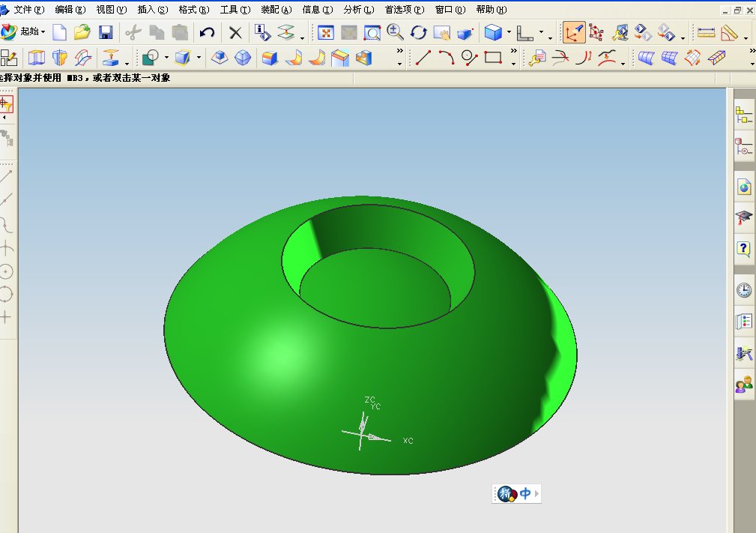Expand the overflow chevron after the surface icons
This screenshot has height=533, width=756.
click(752, 51)
